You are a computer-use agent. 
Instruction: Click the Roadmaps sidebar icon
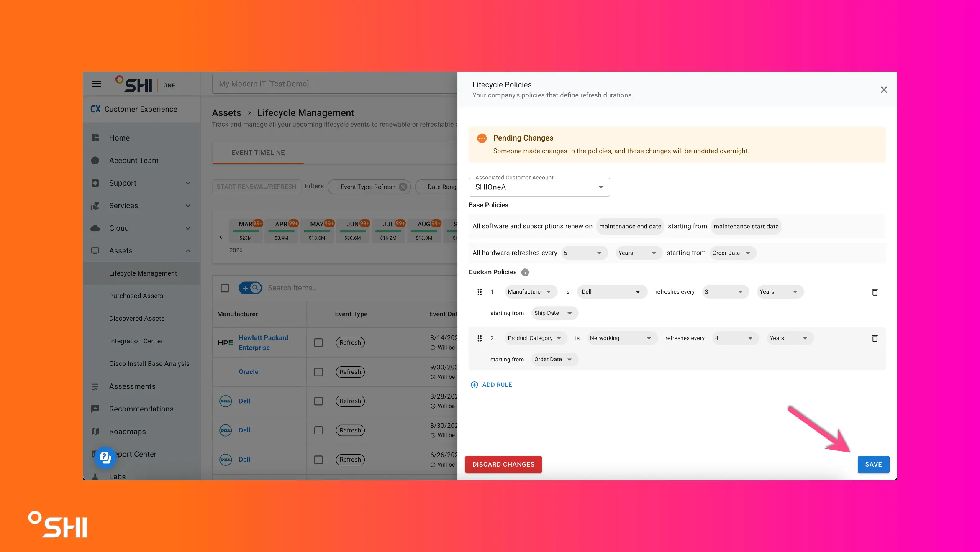95,432
